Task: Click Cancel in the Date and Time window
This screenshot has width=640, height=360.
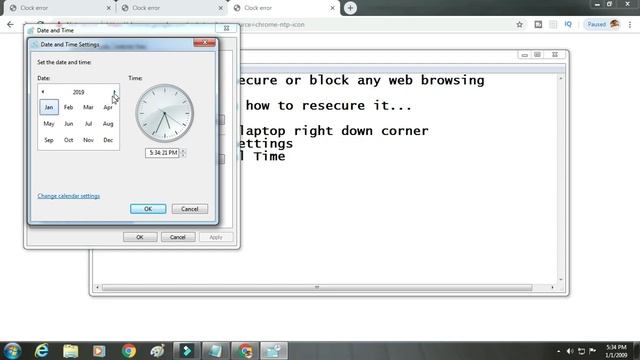Action: pos(178,237)
